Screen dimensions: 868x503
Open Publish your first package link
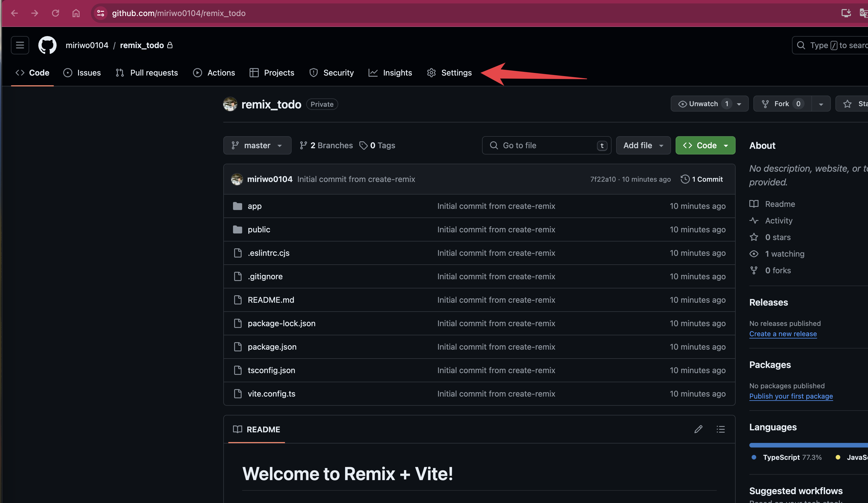791,396
